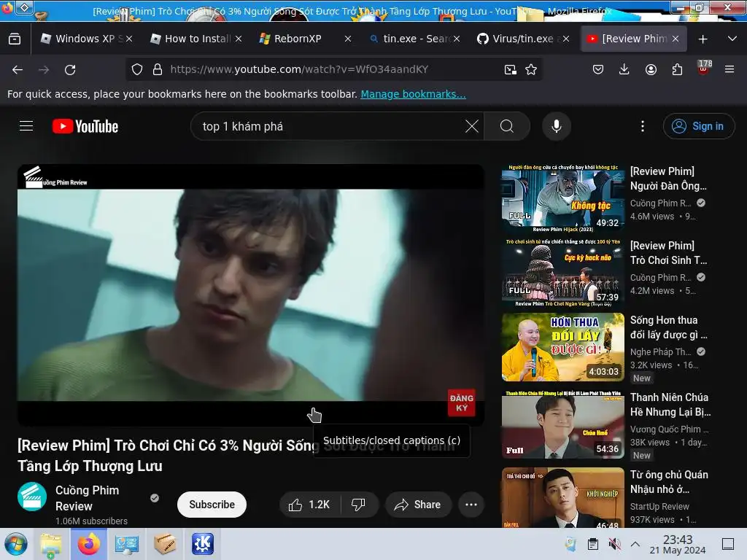The image size is (747, 560).
Task: Click the Share button
Action: click(418, 505)
